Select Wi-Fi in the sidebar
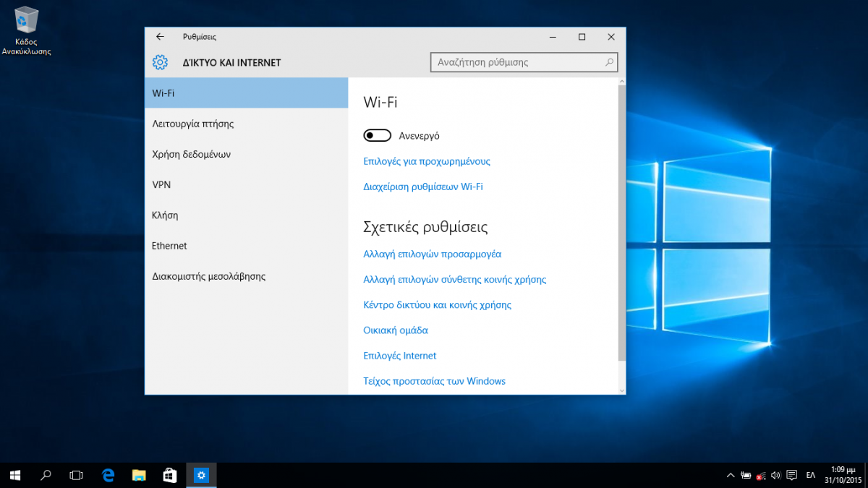 (x=247, y=93)
